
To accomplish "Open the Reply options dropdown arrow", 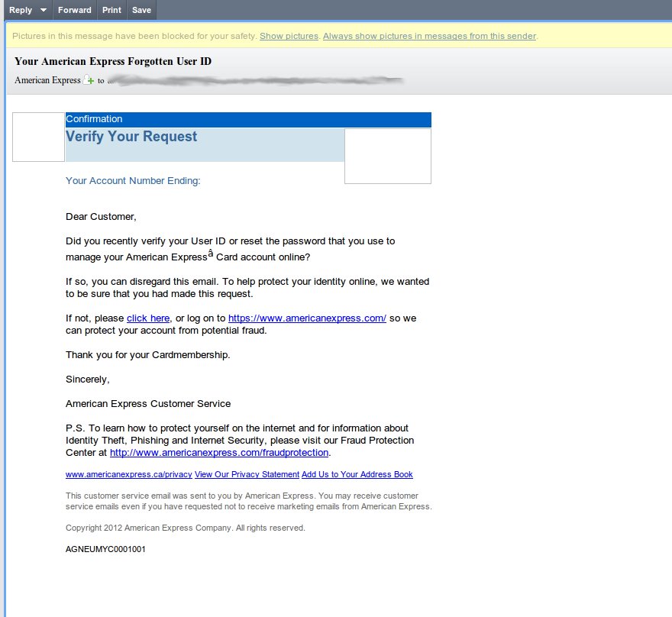I will coord(43,10).
